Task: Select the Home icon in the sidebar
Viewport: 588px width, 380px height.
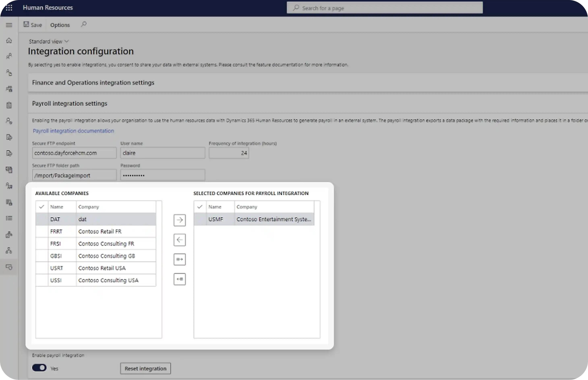Action: pos(9,40)
